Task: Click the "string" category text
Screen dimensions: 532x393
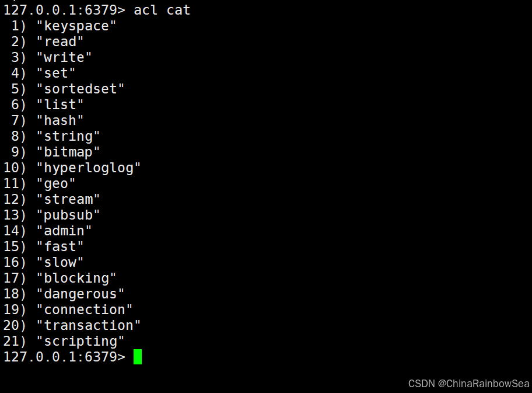Action: tap(68, 136)
